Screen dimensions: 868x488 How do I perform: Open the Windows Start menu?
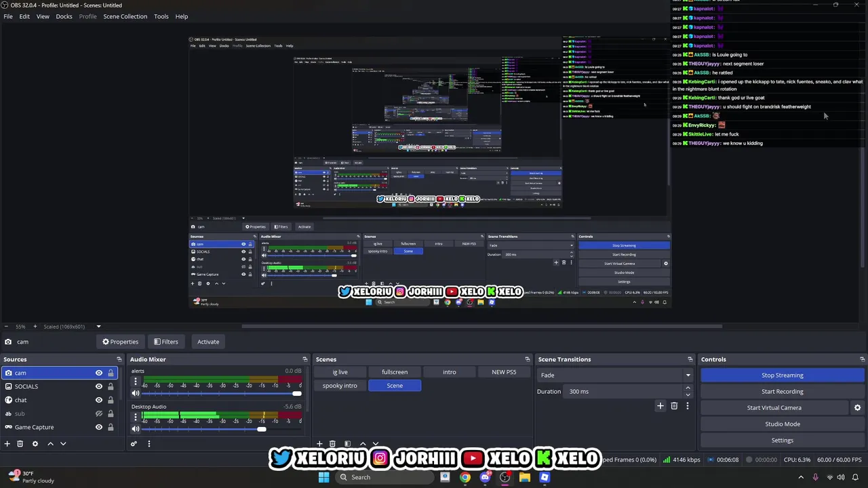(x=323, y=477)
